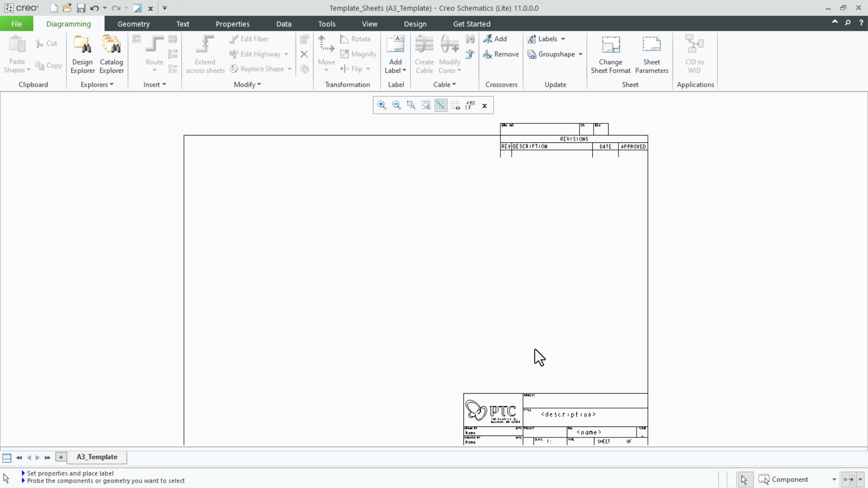The width and height of the screenshot is (868, 488).
Task: Expand the Modify group menu
Action: [247, 84]
